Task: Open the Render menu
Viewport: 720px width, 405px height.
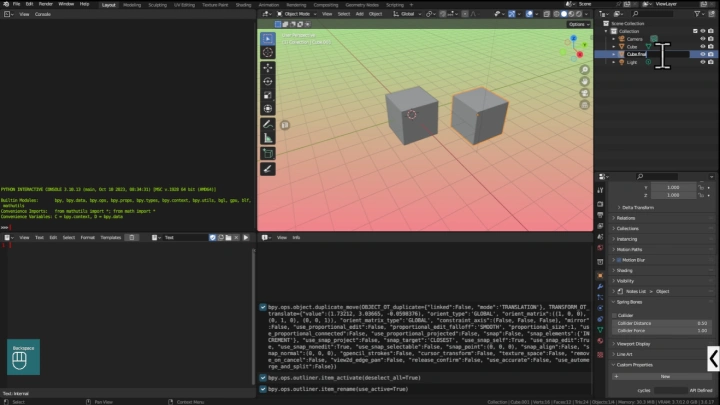Action: [x=45, y=4]
